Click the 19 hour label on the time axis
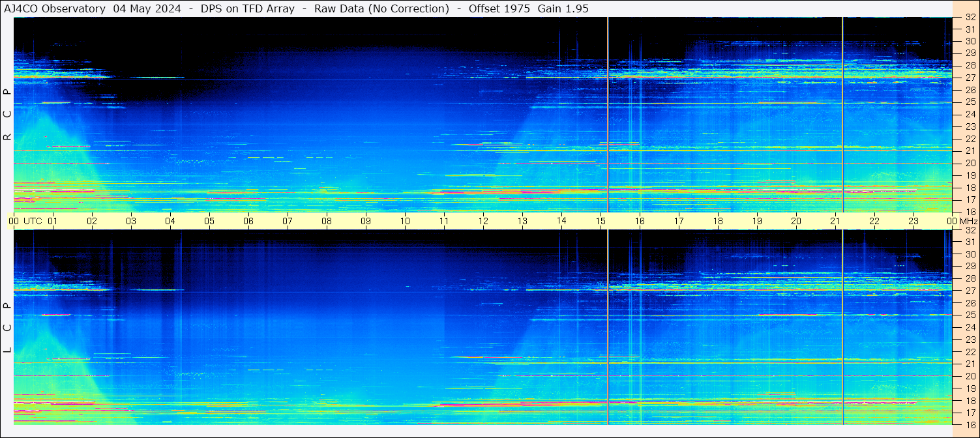980x438 pixels. (x=757, y=221)
